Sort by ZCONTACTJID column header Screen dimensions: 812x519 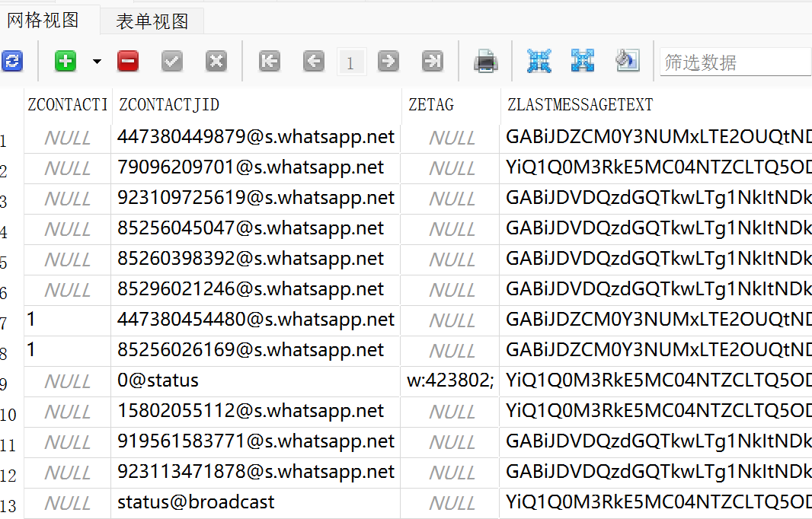click(x=257, y=105)
